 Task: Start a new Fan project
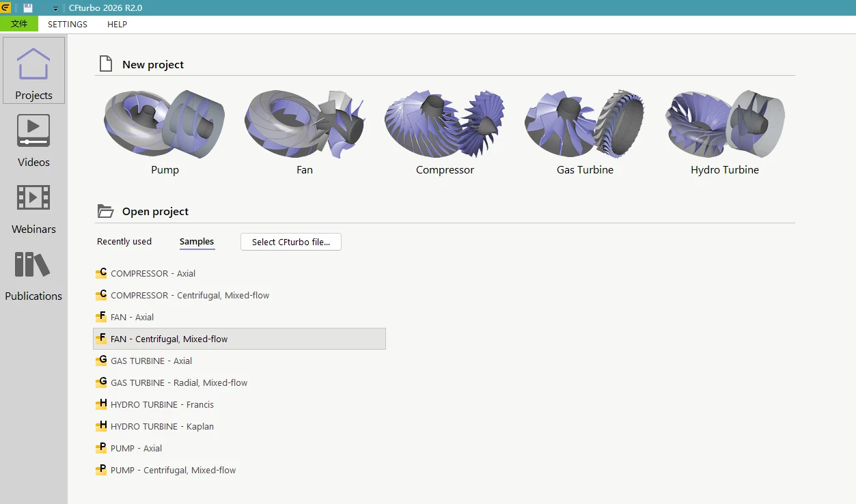(x=305, y=132)
